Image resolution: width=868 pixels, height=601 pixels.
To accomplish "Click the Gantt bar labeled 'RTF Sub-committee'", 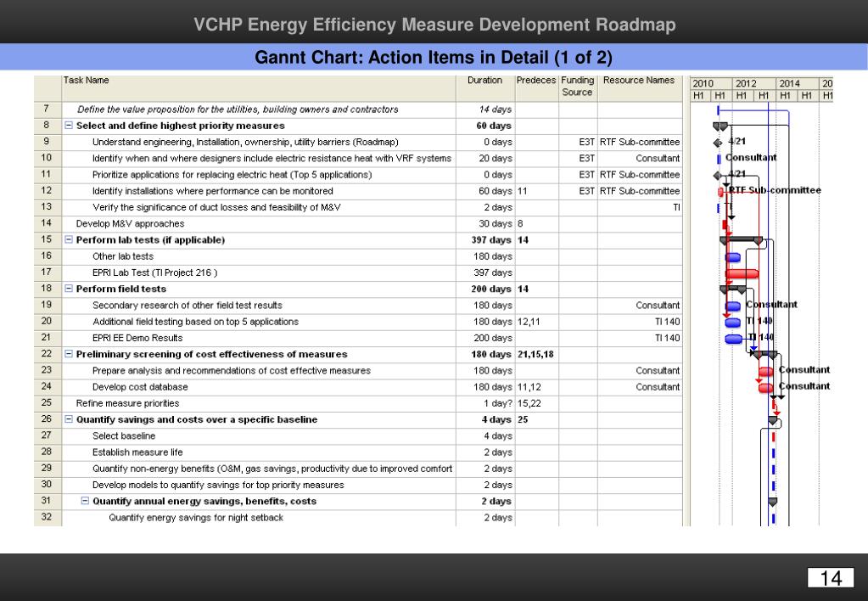I will pos(720,192).
